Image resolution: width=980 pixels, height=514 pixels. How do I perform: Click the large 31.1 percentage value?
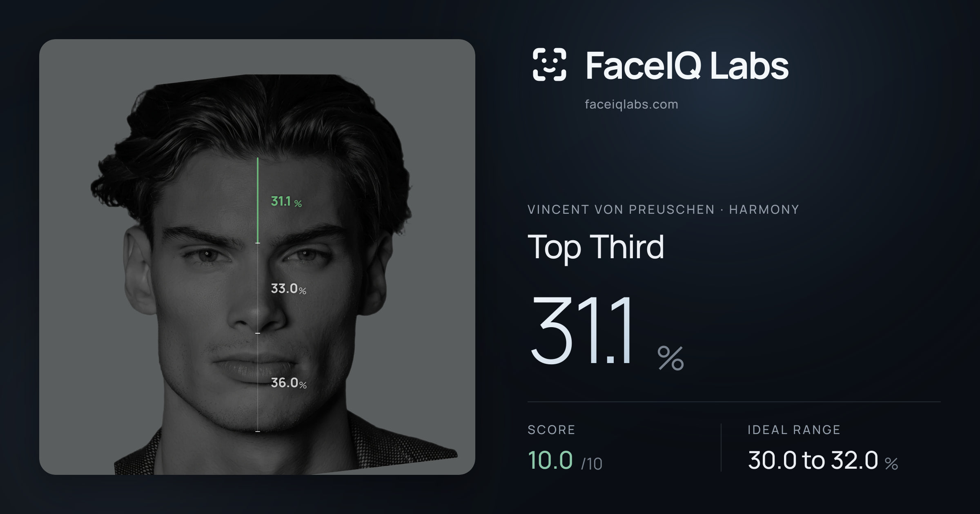coord(582,330)
